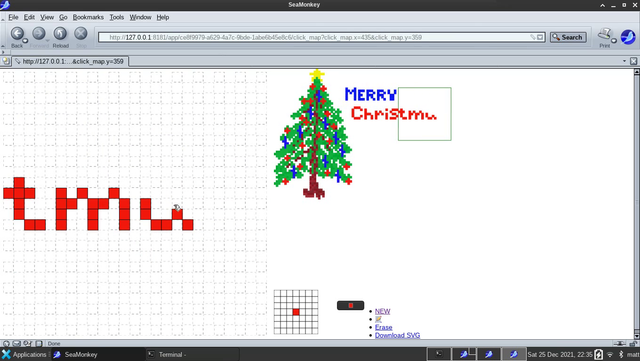Click the Search button
640x361 pixels.
coord(568,37)
